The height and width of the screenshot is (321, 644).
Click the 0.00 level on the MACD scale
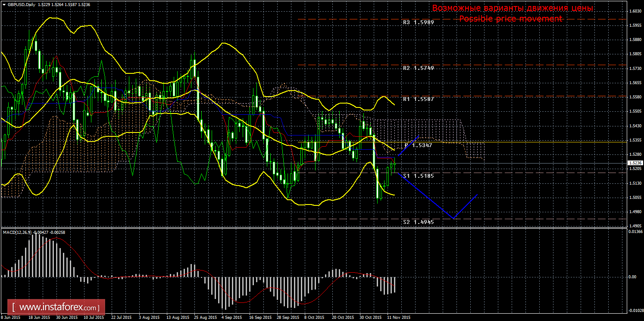point(632,277)
